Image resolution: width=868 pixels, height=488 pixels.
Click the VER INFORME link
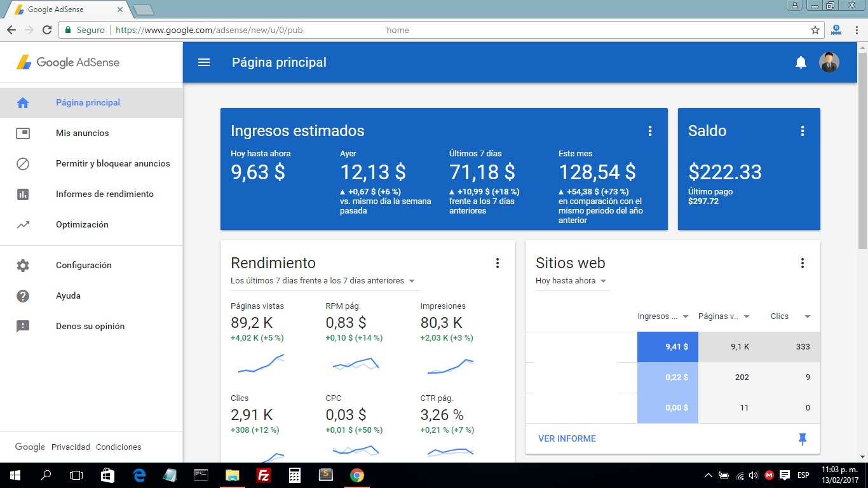567,438
